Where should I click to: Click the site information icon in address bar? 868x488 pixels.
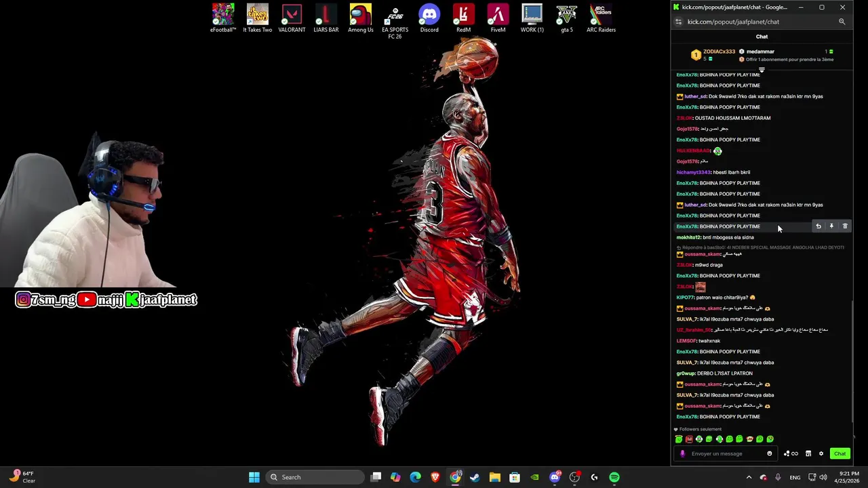pos(678,22)
